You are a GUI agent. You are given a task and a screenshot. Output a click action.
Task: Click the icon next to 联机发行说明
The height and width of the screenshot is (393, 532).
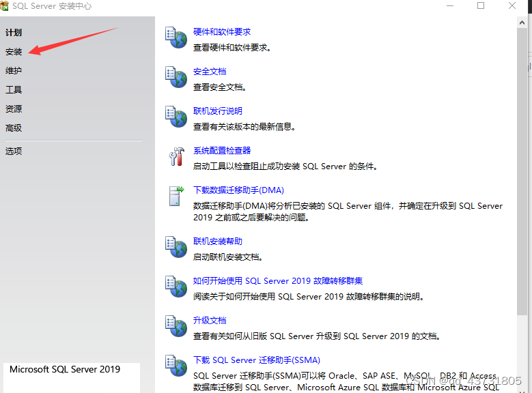click(x=176, y=117)
